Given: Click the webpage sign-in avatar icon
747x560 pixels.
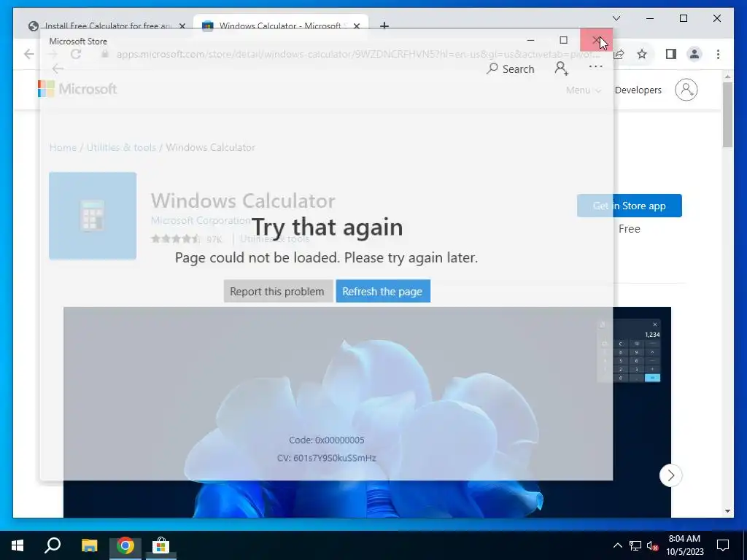Looking at the screenshot, I should point(686,90).
